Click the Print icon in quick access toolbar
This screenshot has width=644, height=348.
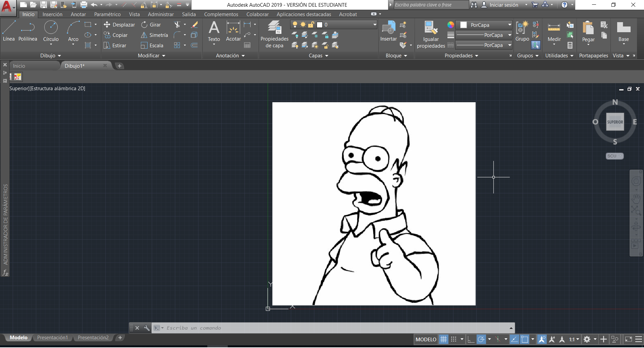84,5
